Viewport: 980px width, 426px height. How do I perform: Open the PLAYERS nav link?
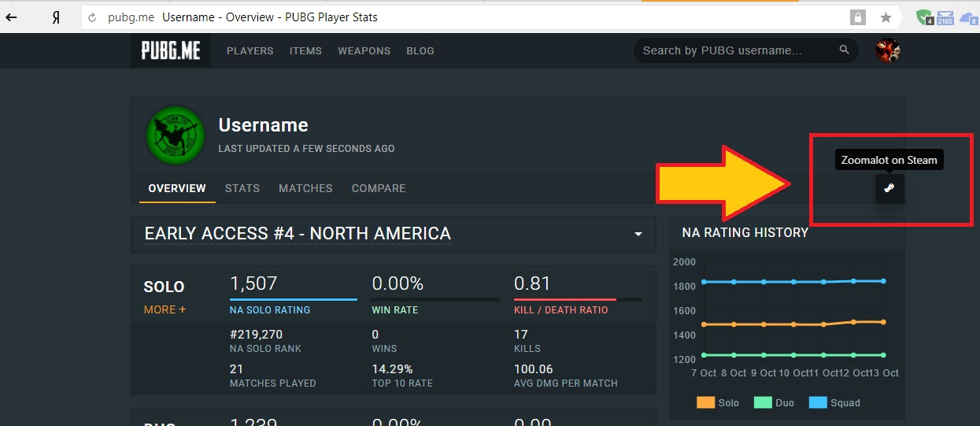point(250,50)
